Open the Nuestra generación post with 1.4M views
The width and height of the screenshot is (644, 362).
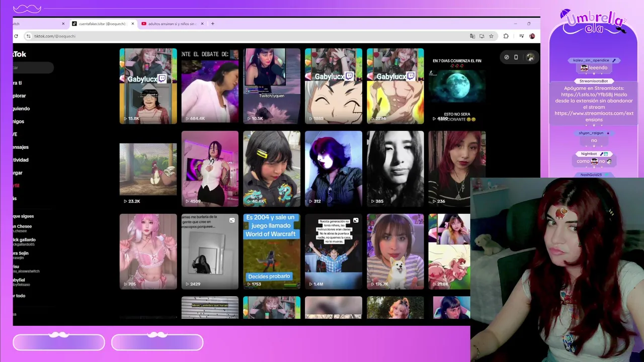click(x=334, y=251)
